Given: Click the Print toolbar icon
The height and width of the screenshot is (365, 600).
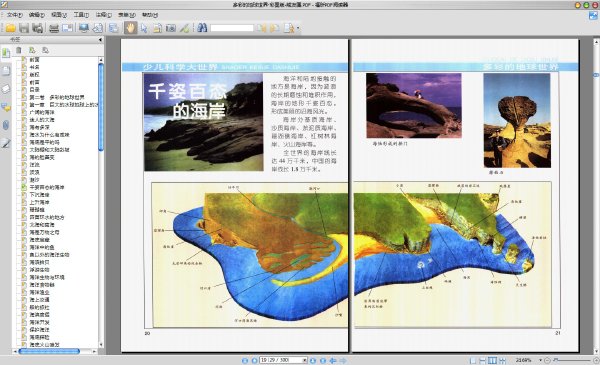Looking at the screenshot, I should pos(54,28).
